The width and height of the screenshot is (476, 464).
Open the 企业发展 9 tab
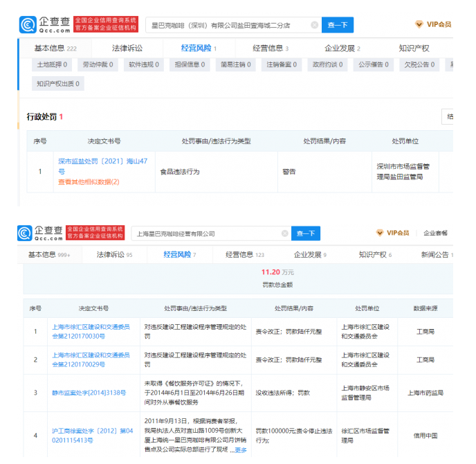[x=310, y=255]
